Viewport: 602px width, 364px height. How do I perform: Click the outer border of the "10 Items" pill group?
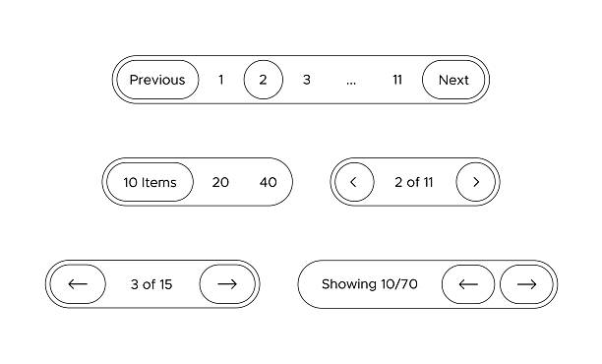[198, 158]
